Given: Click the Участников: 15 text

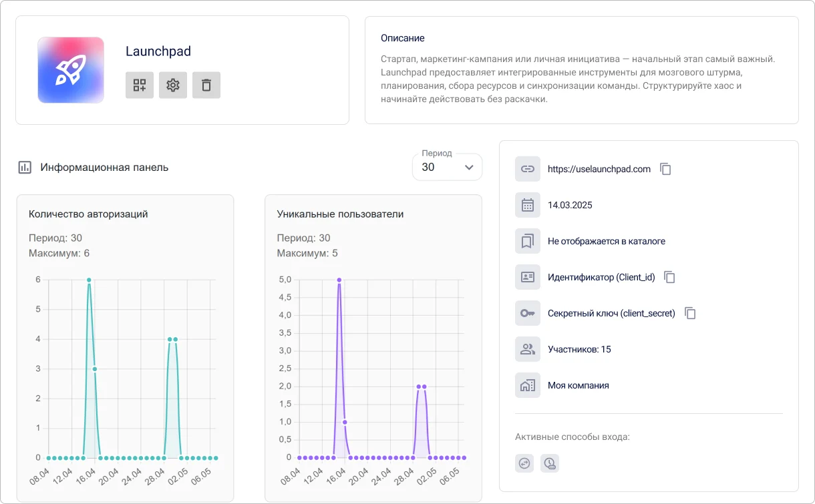Looking at the screenshot, I should 579,349.
